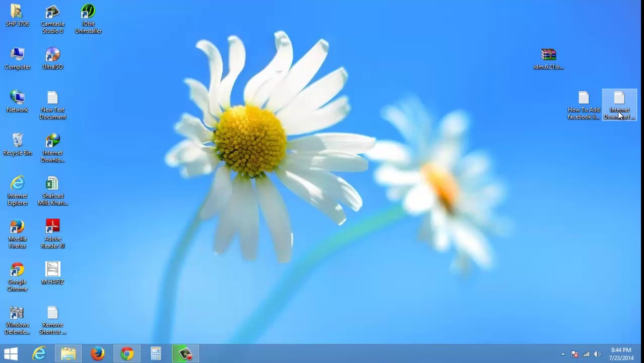The height and width of the screenshot is (363, 644).
Task: Open the clock showing 8:44 PM
Action: coord(621,354)
